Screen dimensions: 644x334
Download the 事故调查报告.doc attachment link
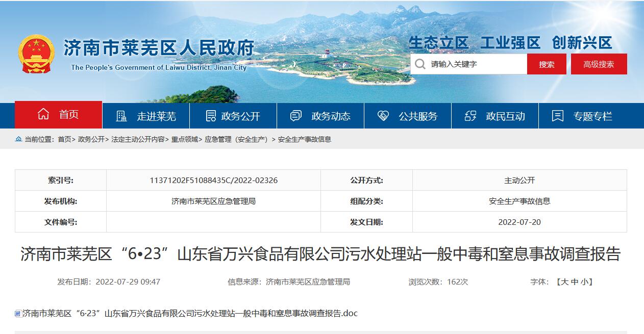pos(190,313)
